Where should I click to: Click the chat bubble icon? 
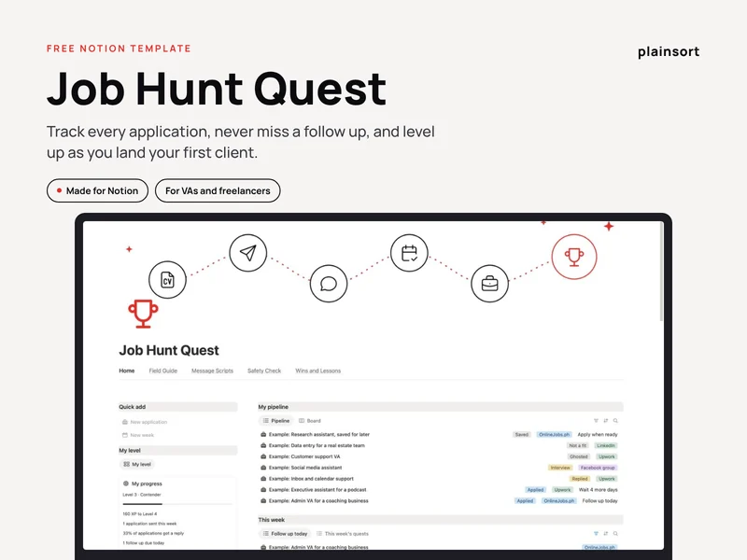coord(329,284)
